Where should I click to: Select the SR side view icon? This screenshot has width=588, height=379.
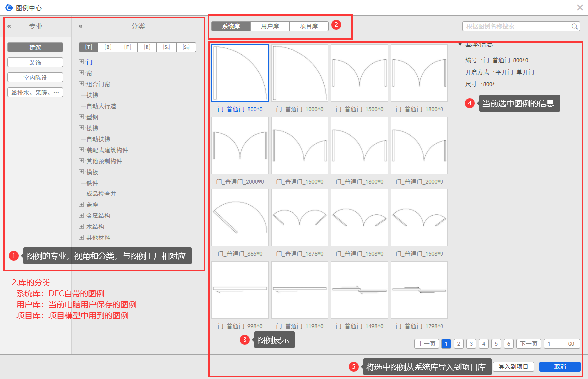(186, 47)
